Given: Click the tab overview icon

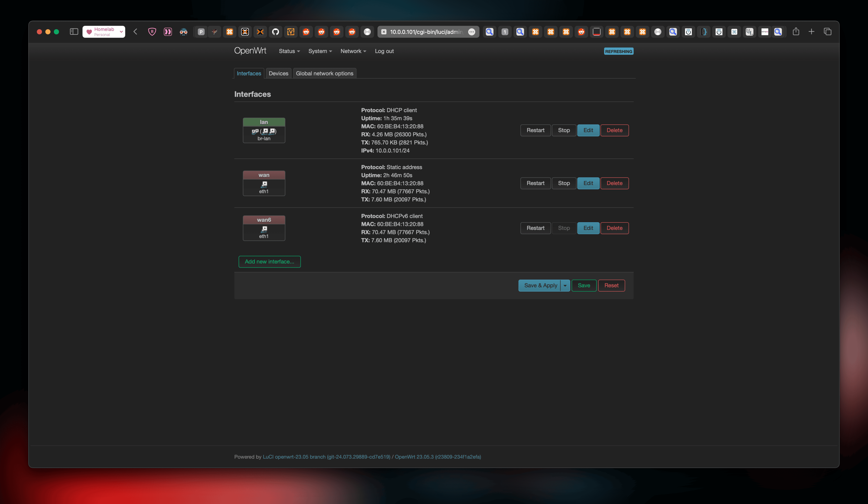Looking at the screenshot, I should click(x=828, y=32).
